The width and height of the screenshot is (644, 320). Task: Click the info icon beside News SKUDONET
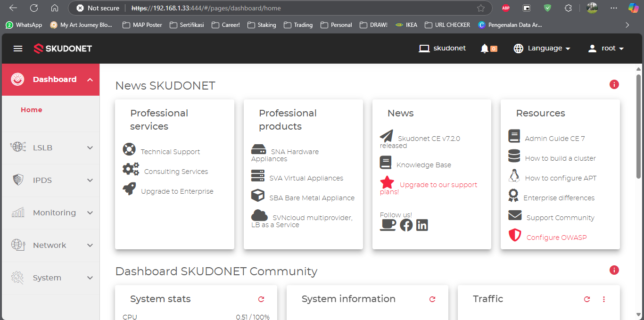tap(614, 85)
